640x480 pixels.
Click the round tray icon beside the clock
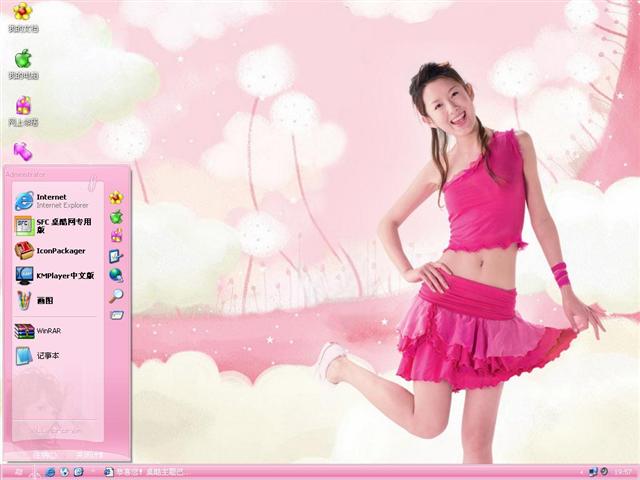(x=604, y=471)
